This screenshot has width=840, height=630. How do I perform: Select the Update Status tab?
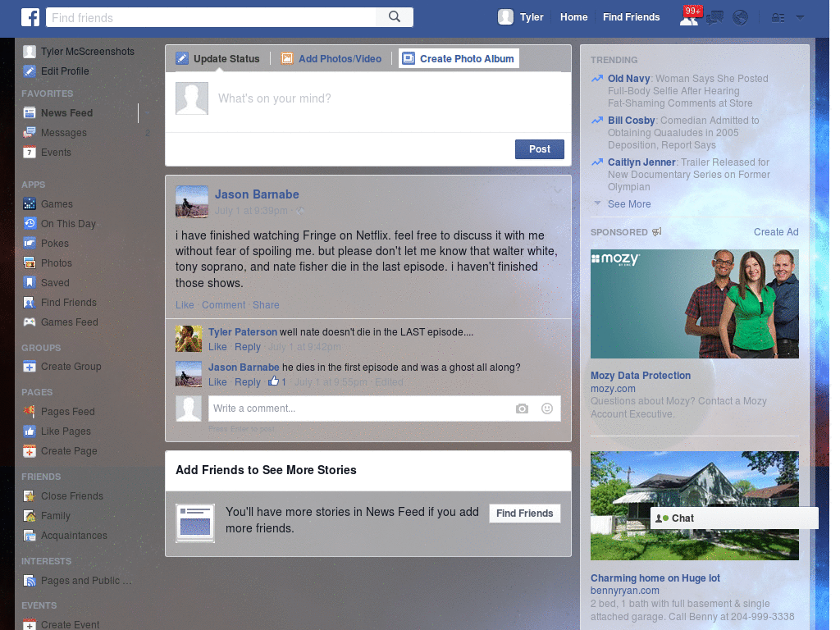click(x=218, y=59)
